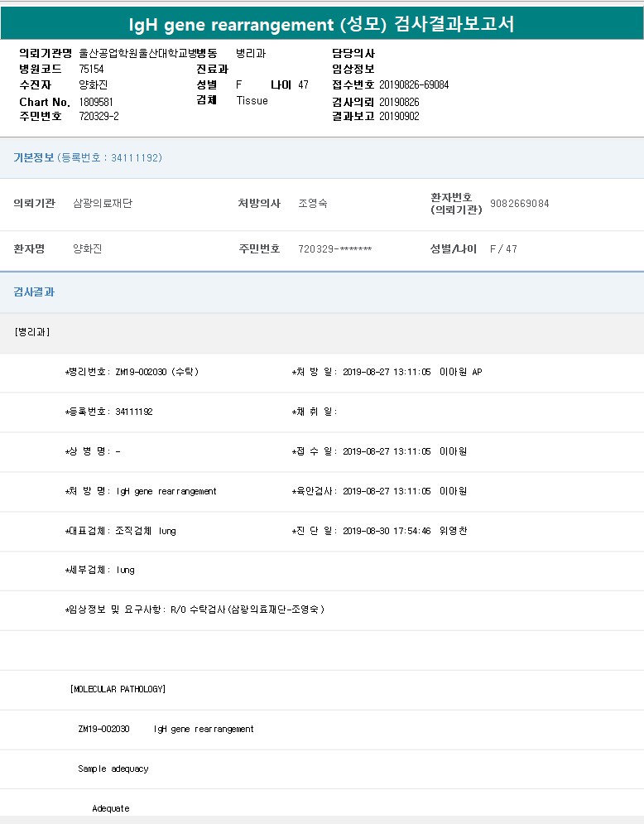This screenshot has width=644, height=824.
Task: Select the specimen type value Tissue
Action: [252, 100]
